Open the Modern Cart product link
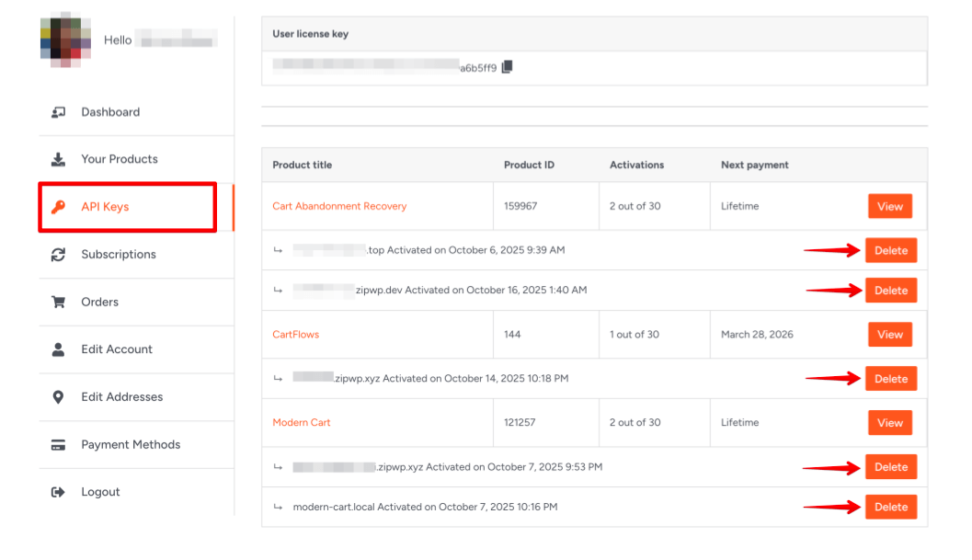 [302, 423]
